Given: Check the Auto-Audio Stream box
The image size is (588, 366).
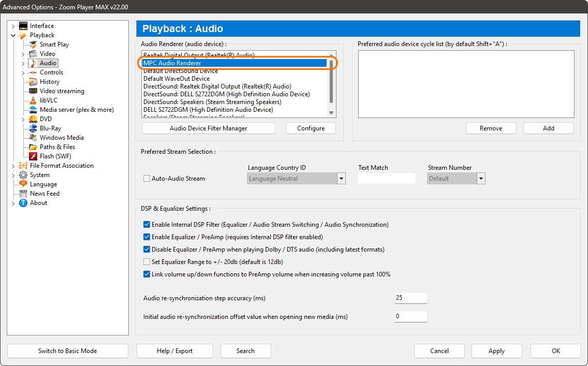Looking at the screenshot, I should coord(146,178).
